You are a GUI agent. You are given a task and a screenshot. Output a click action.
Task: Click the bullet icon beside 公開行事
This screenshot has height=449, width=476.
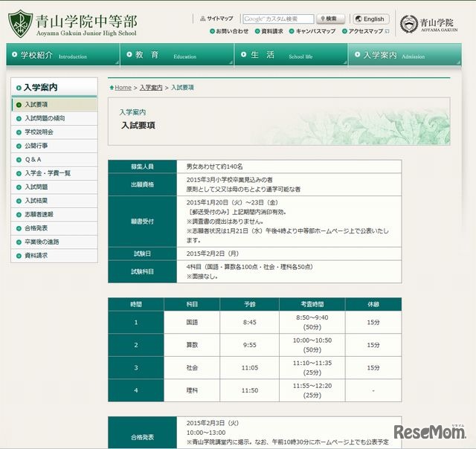(19, 146)
